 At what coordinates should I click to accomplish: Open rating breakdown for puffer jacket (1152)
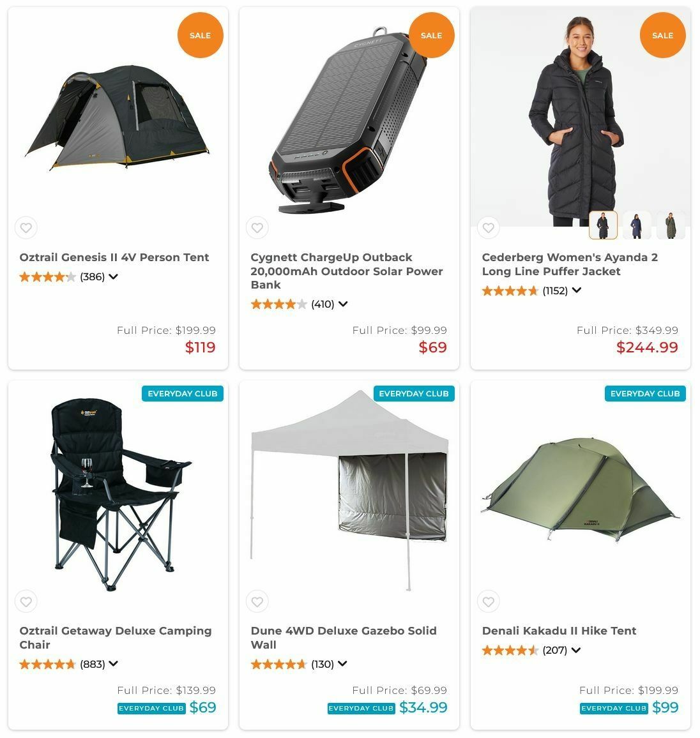click(x=577, y=290)
